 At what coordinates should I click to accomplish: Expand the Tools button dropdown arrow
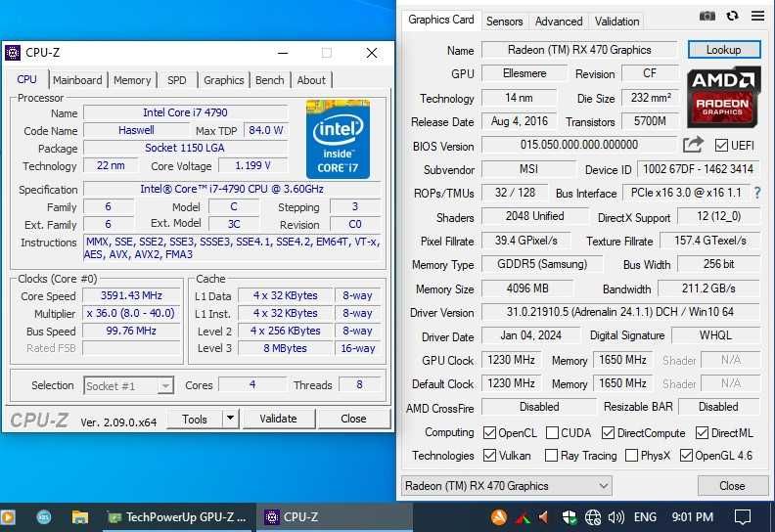(x=230, y=419)
